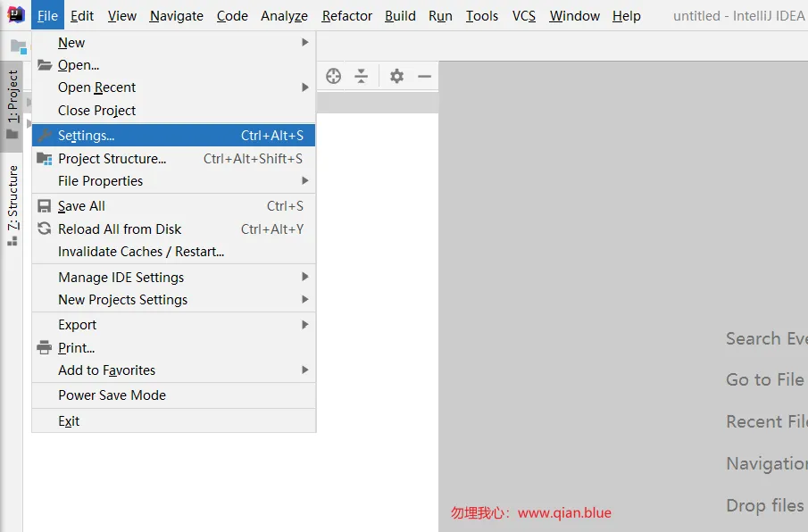The image size is (808, 532).
Task: Click the project folder icon in toolbar
Action: tap(19, 47)
